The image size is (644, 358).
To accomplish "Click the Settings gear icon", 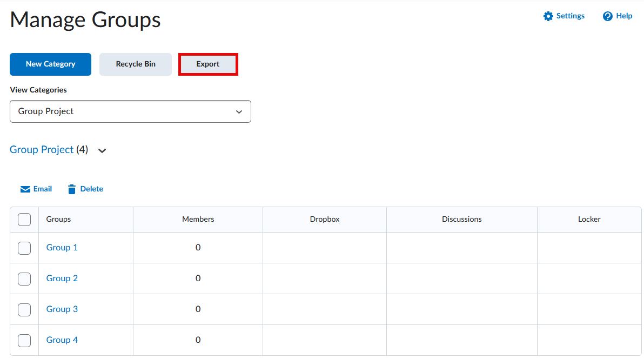I will pos(548,16).
